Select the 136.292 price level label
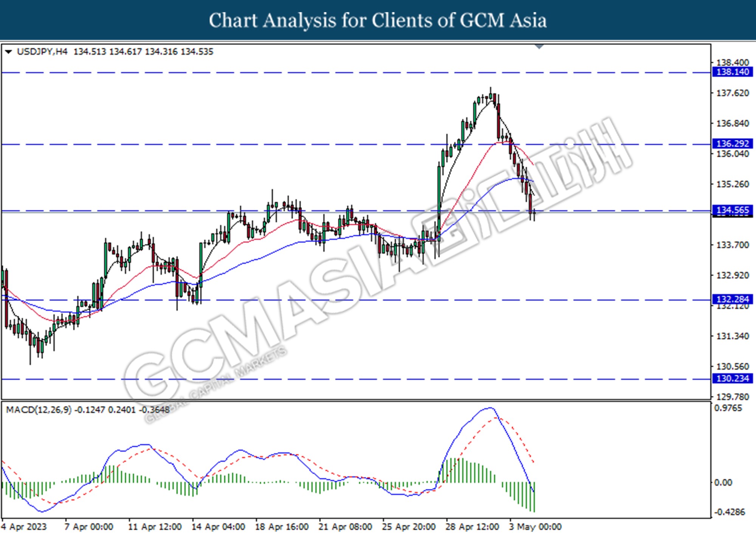 [733, 144]
